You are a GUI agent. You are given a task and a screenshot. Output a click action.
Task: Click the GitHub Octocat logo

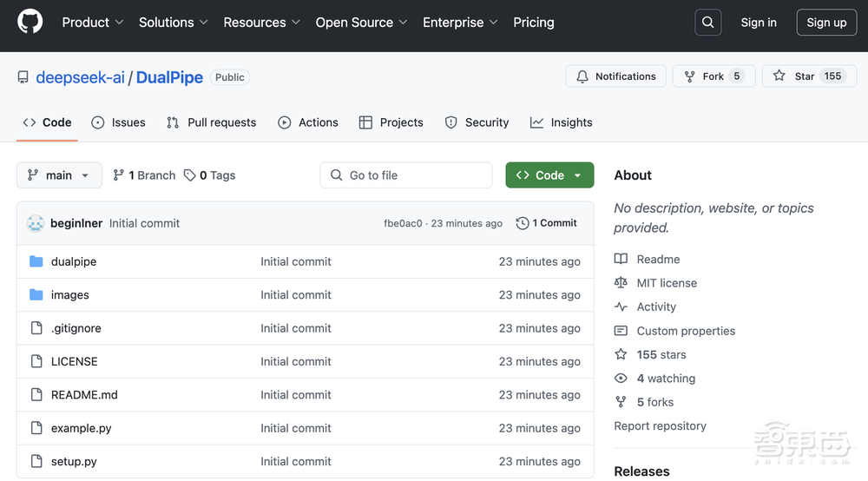30,23
